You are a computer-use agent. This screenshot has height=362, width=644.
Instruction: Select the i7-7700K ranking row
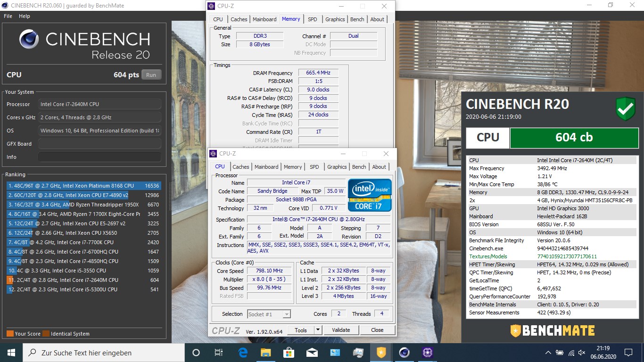point(83,242)
